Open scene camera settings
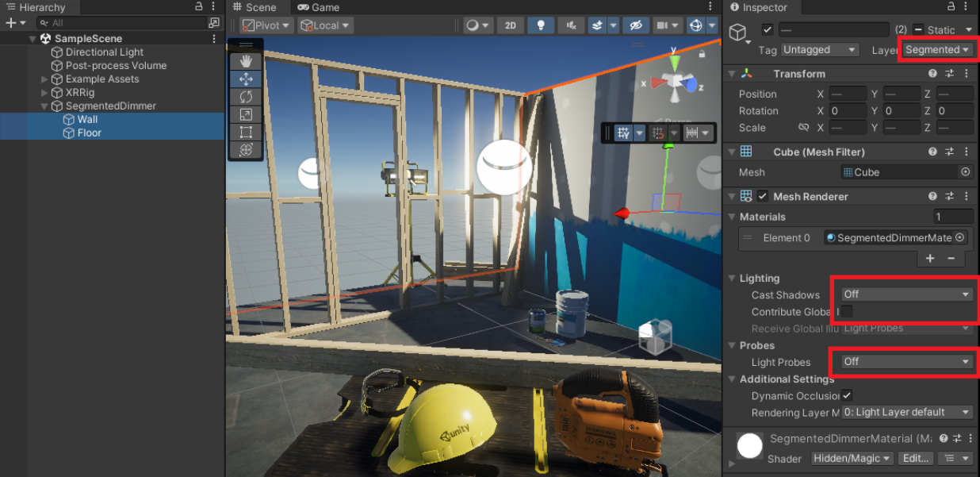 click(667, 25)
